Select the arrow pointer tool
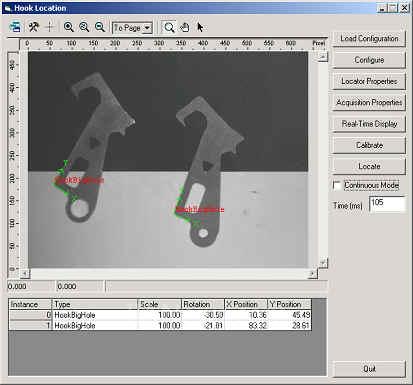This screenshot has height=385, width=413. pyautogui.click(x=200, y=27)
